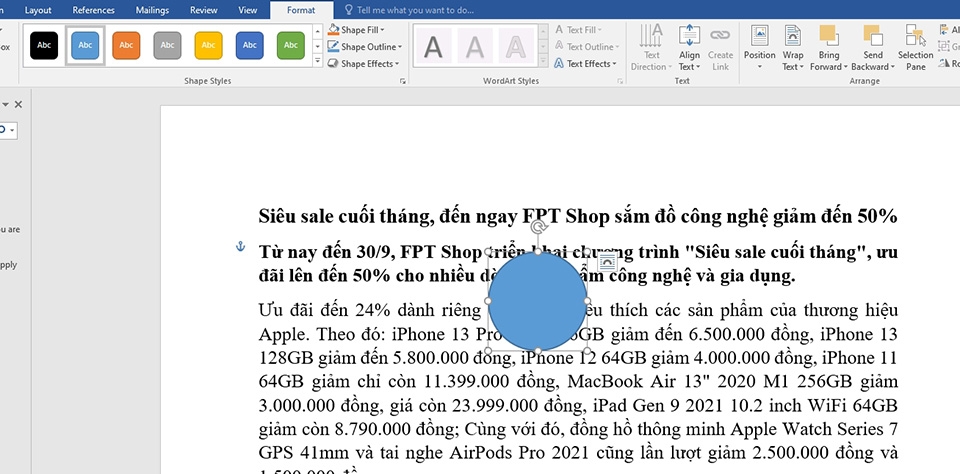Apply first WordArt style with dark A
This screenshot has height=474, width=960.
coord(433,46)
